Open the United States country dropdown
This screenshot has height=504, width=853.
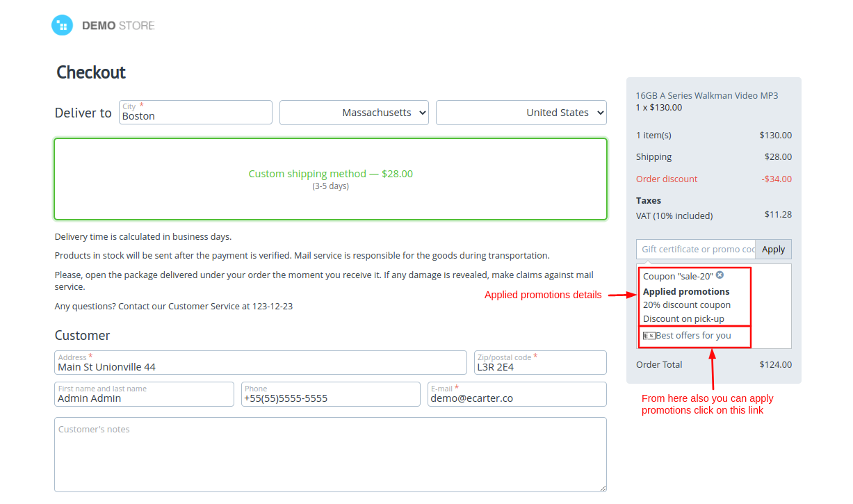521,113
